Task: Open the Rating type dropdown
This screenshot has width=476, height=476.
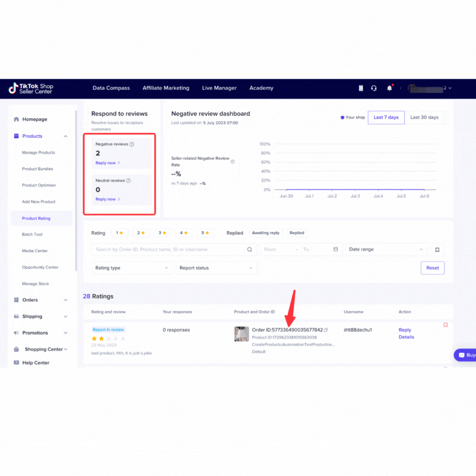Action: coord(132,268)
